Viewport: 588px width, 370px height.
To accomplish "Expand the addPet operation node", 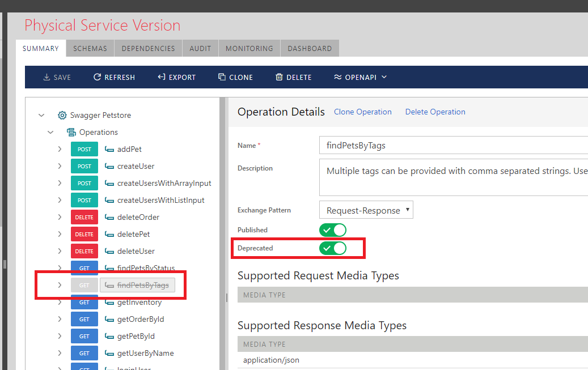I will (x=60, y=149).
